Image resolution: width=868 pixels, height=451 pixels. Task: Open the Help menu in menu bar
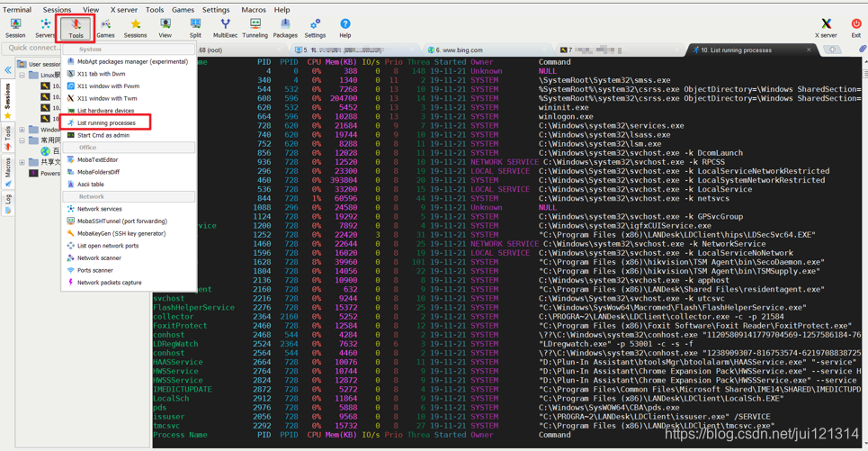pyautogui.click(x=282, y=9)
